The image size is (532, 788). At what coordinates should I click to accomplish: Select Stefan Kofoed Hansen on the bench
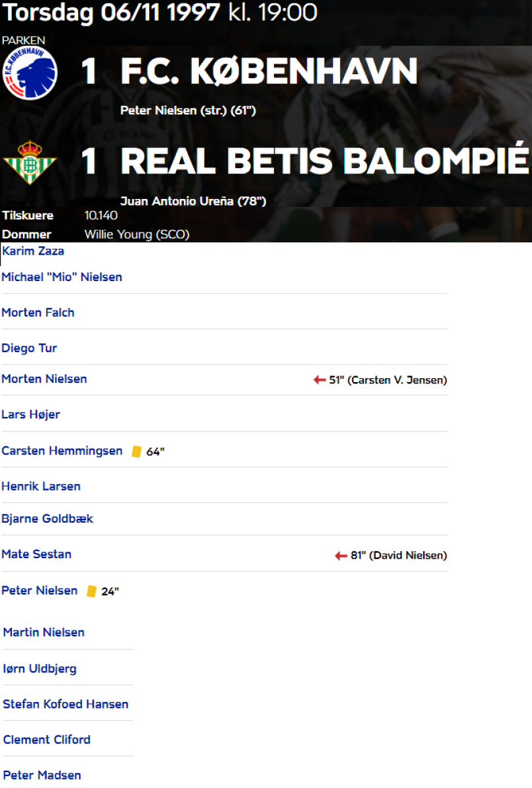[66, 704]
